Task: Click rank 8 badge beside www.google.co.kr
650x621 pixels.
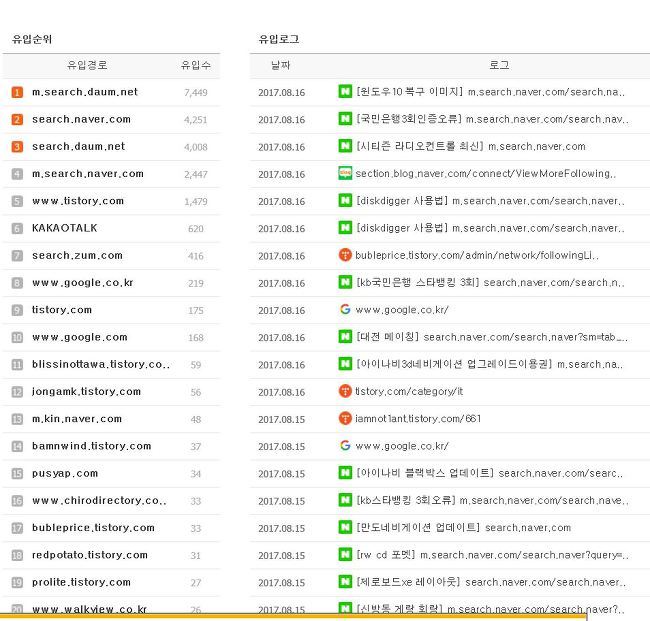Action: (x=17, y=283)
